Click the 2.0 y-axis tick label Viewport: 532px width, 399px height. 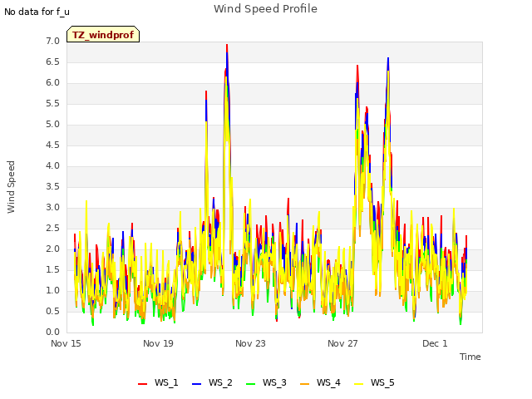click(x=52, y=249)
